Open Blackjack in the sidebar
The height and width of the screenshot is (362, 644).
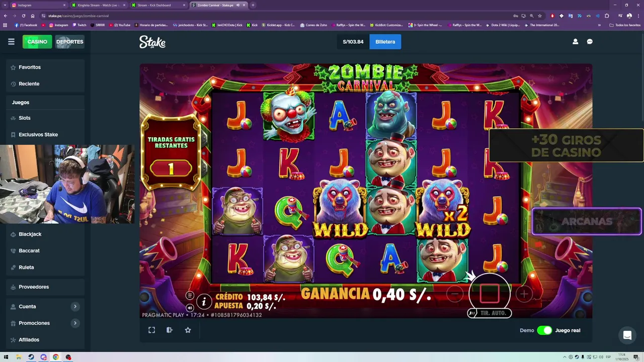pyautogui.click(x=45, y=234)
